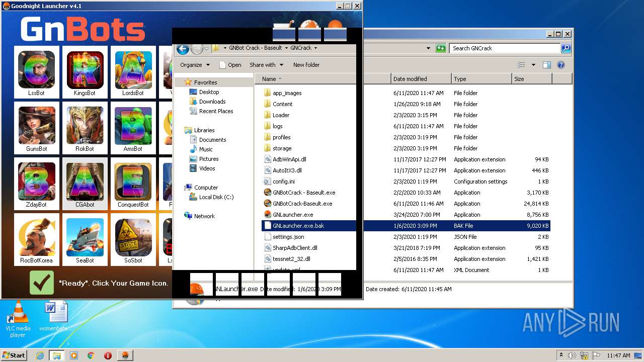Open the RokBot game icon
The height and width of the screenshot is (362, 644).
[85, 128]
